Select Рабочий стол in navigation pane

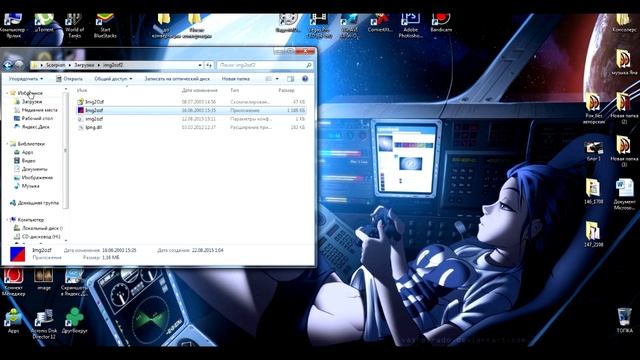coord(33,118)
